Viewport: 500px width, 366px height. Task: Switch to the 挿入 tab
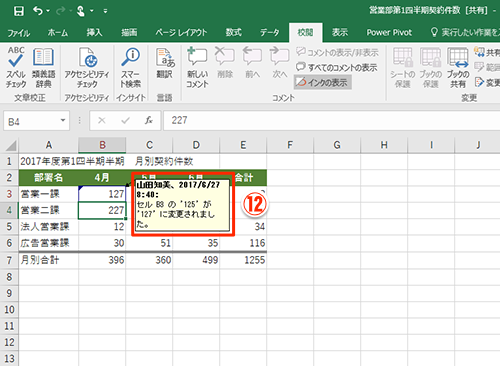(94, 33)
